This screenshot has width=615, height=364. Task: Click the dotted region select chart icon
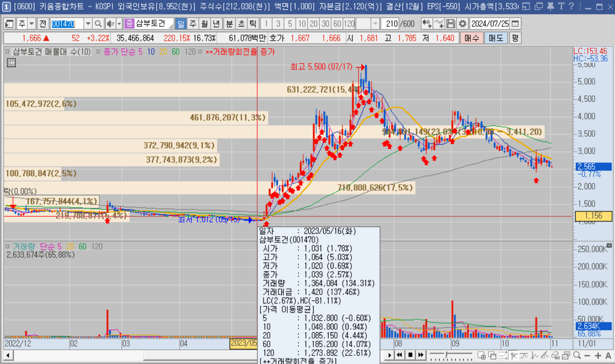coord(503,355)
